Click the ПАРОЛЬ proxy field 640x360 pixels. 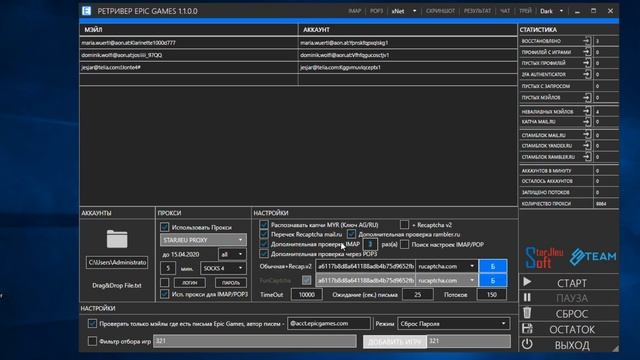231,282
